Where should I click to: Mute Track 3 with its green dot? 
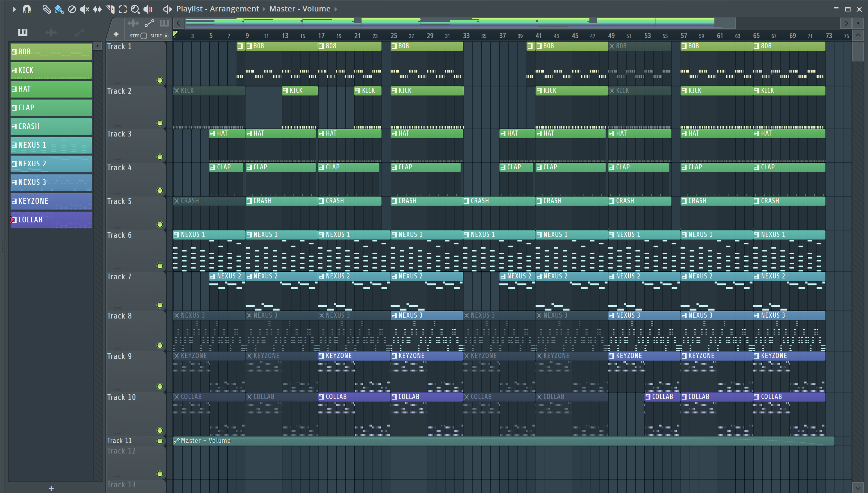pos(160,157)
